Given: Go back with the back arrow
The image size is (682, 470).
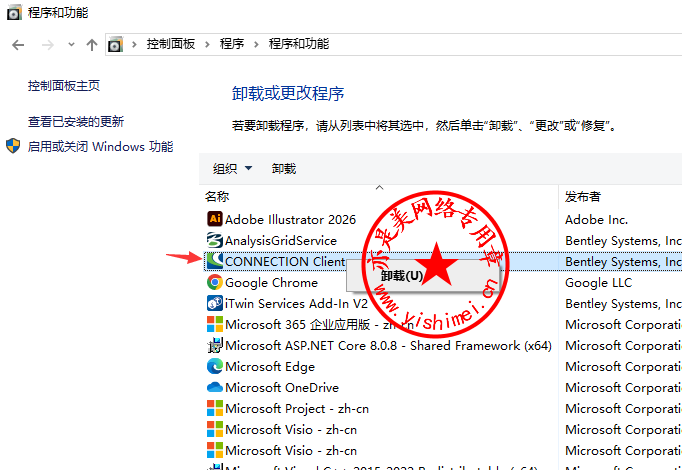Looking at the screenshot, I should tap(18, 45).
